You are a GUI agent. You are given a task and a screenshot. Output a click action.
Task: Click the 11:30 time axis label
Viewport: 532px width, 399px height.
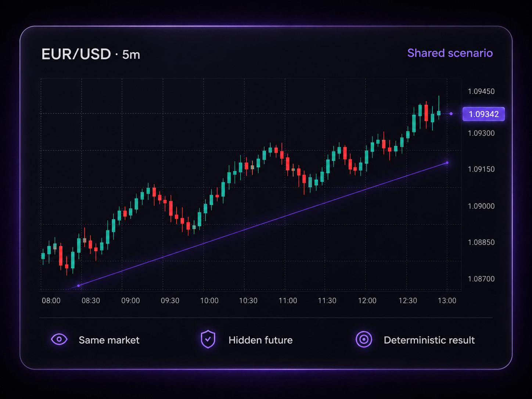point(327,301)
